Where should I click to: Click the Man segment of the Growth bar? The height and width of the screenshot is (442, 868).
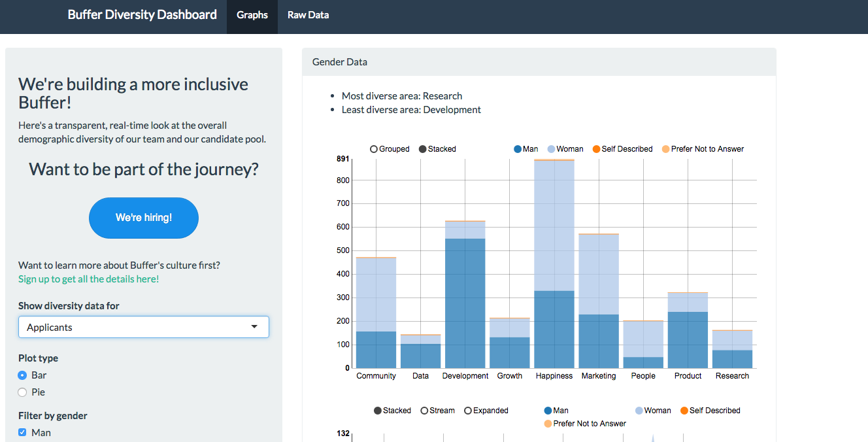[510, 352]
